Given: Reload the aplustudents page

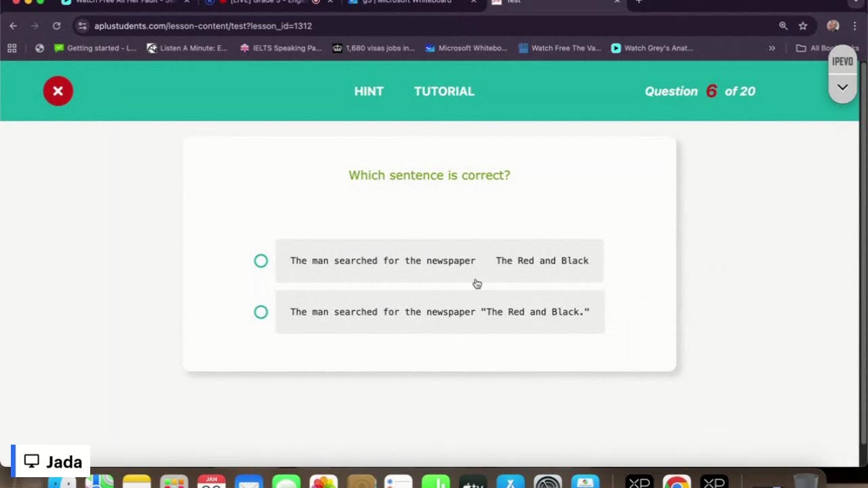Looking at the screenshot, I should tap(57, 26).
